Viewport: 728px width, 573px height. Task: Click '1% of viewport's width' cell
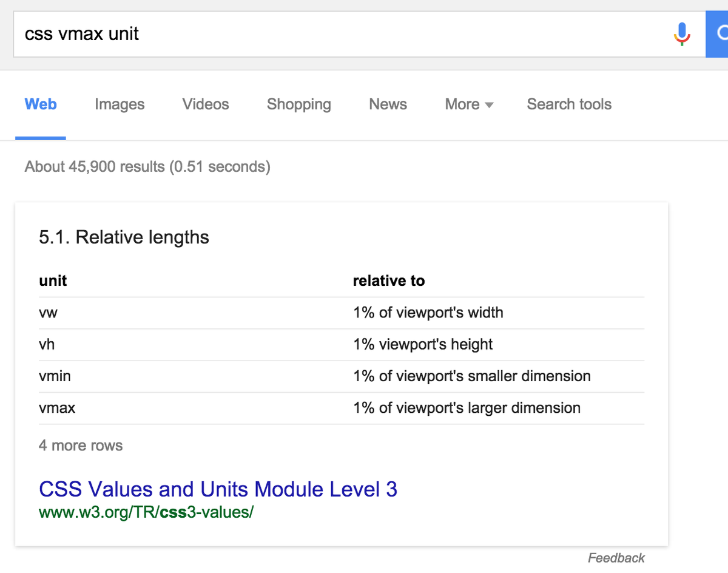click(499, 313)
